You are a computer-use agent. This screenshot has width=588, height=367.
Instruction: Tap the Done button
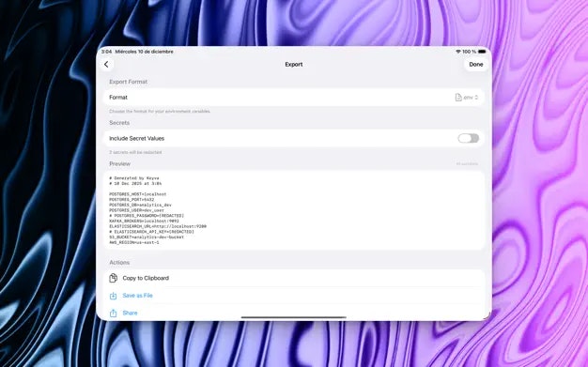[x=476, y=65]
